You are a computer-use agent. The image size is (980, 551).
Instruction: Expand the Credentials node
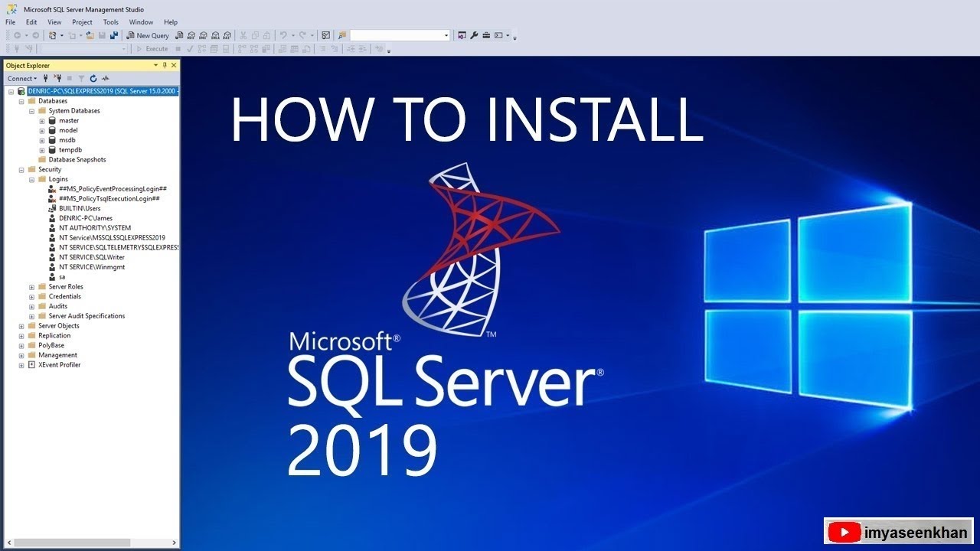(32, 297)
